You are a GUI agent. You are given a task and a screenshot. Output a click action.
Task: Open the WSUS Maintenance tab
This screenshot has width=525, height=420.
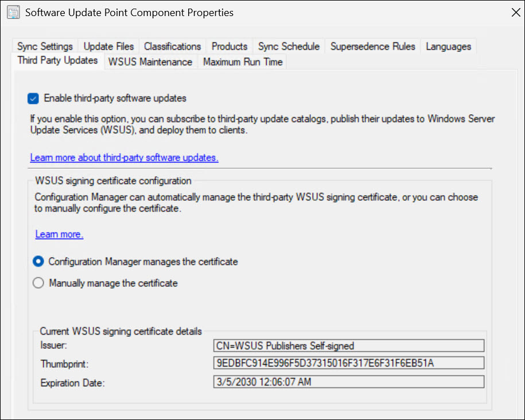(x=150, y=62)
